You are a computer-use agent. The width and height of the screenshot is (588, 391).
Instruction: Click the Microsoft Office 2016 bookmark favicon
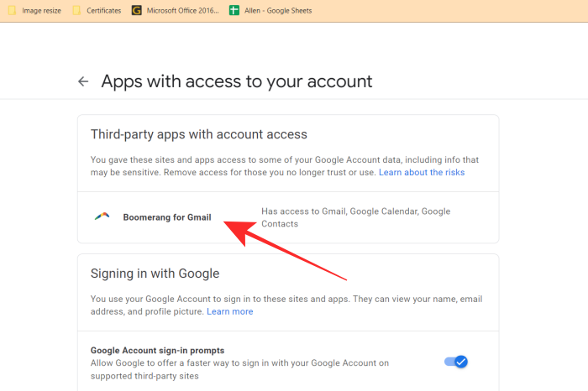point(136,11)
